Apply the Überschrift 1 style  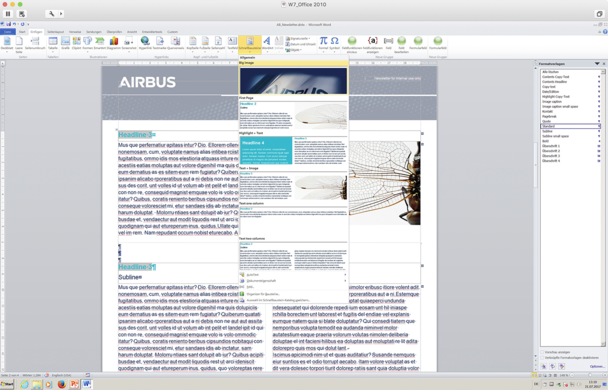(570, 146)
